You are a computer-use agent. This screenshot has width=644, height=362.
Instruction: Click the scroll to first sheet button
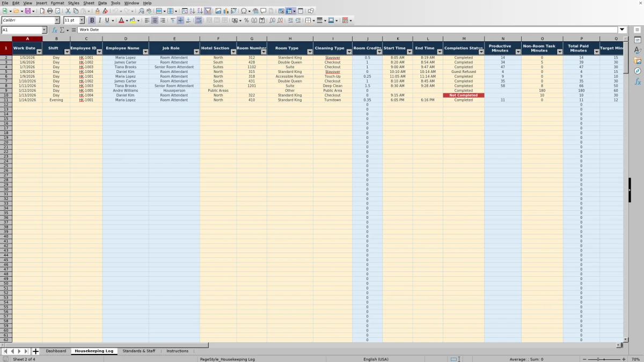[5, 351]
